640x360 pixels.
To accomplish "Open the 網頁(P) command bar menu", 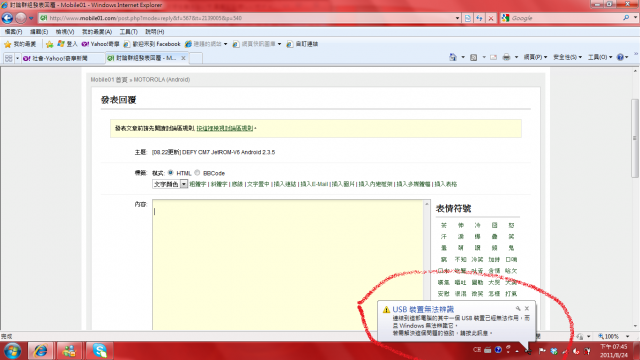I will 535,58.
